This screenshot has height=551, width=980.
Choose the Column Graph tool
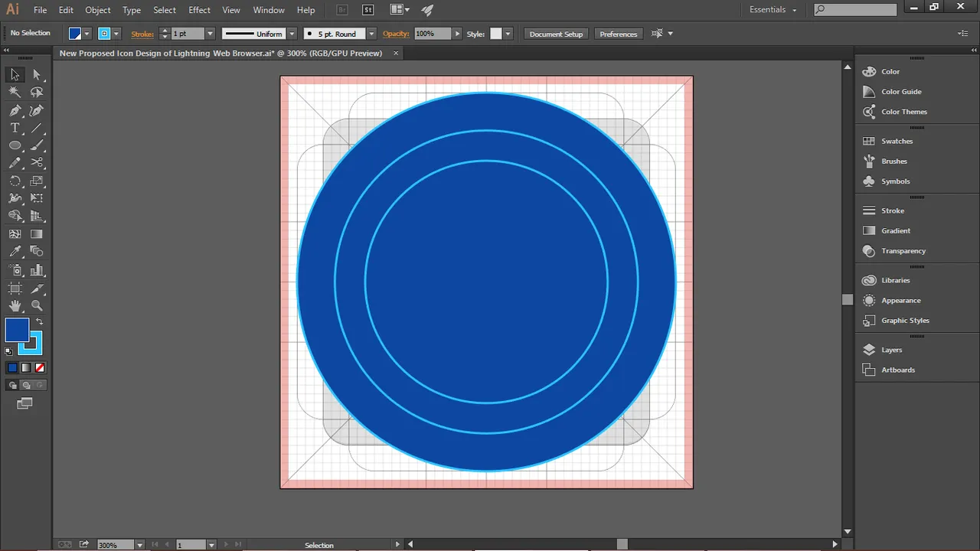tap(37, 270)
